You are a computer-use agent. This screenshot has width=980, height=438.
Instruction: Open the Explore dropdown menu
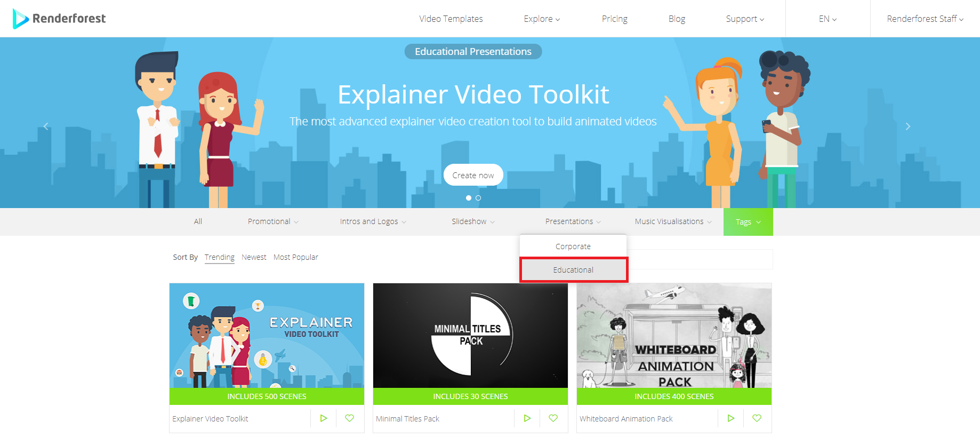pos(542,19)
